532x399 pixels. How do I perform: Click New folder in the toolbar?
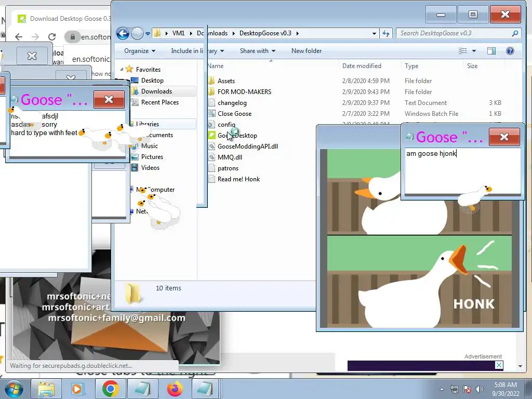[307, 51]
